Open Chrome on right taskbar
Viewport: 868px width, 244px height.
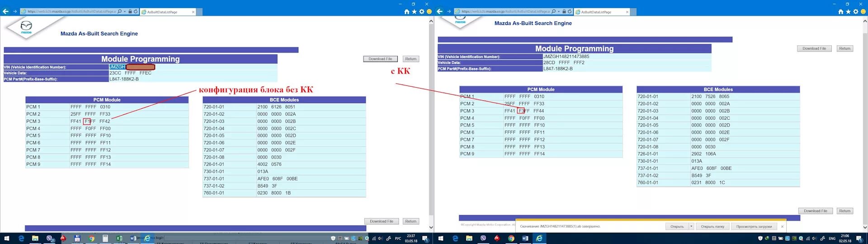tap(511, 239)
